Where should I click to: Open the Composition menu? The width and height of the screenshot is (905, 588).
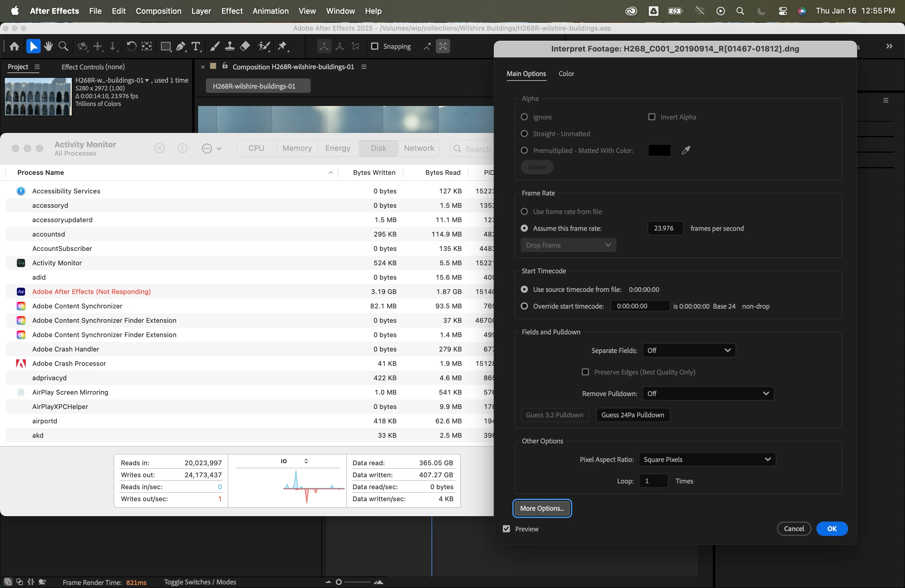tap(158, 11)
